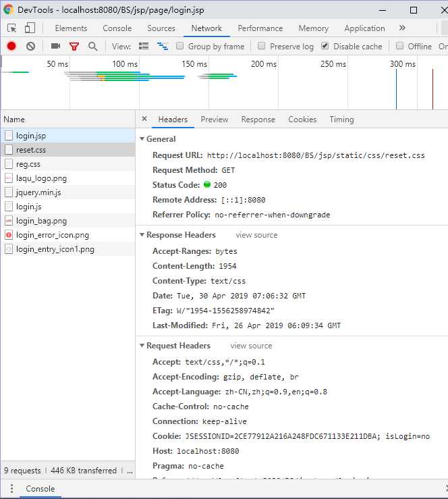This screenshot has width=448, height=499.
Task: Select the Headers sub-tab
Action: (x=173, y=120)
